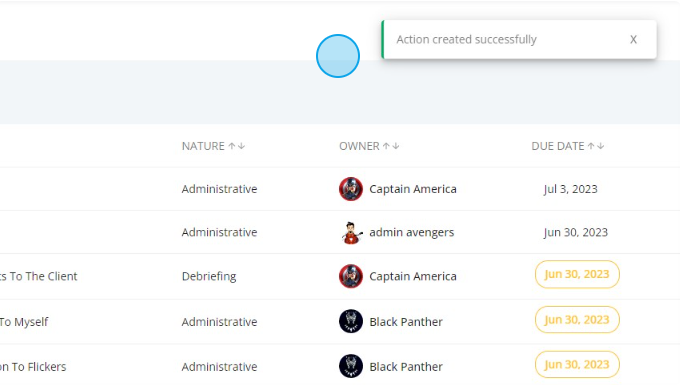Viewport: 680px width, 390px height.
Task: Select the 'To The Client' action title
Action: [39, 276]
